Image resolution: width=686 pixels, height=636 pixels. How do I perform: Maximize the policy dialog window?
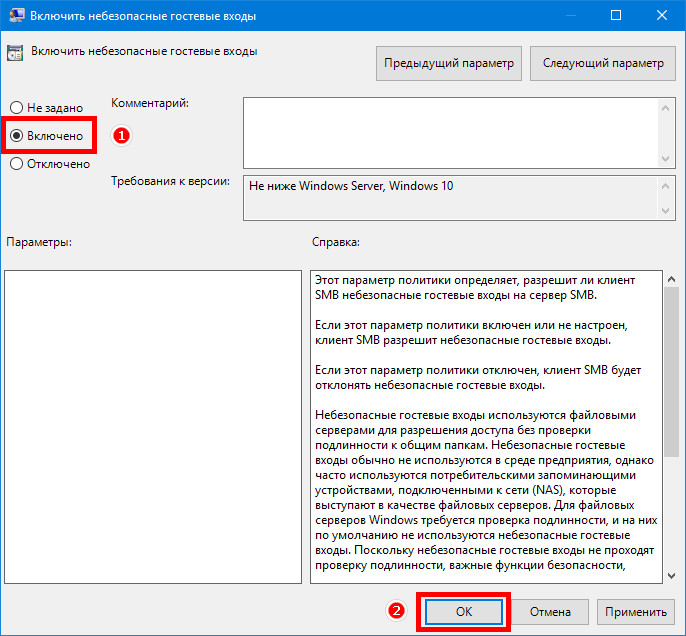click(x=616, y=15)
